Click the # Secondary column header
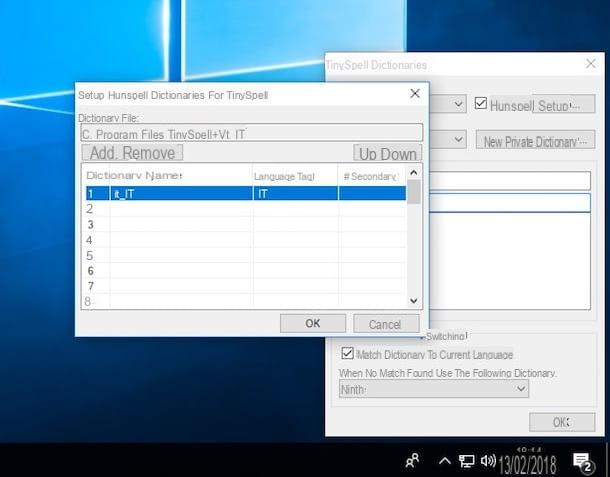The width and height of the screenshot is (610, 477). 370,176
